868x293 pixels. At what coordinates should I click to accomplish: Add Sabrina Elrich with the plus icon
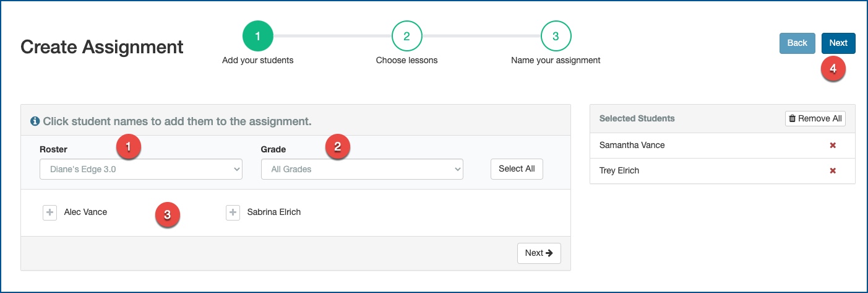click(233, 212)
